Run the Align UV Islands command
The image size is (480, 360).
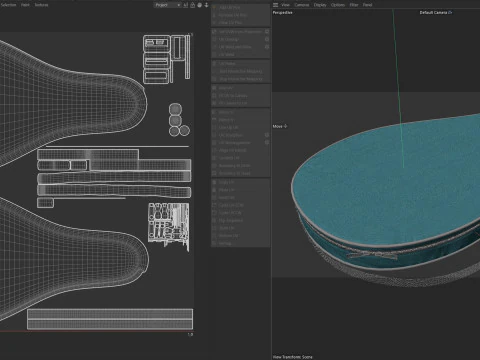click(x=240, y=150)
